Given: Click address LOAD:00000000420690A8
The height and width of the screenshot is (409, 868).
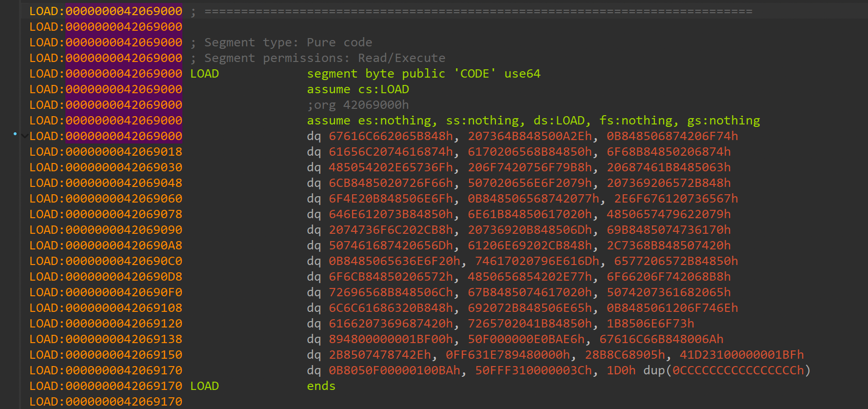Looking at the screenshot, I should coord(106,245).
